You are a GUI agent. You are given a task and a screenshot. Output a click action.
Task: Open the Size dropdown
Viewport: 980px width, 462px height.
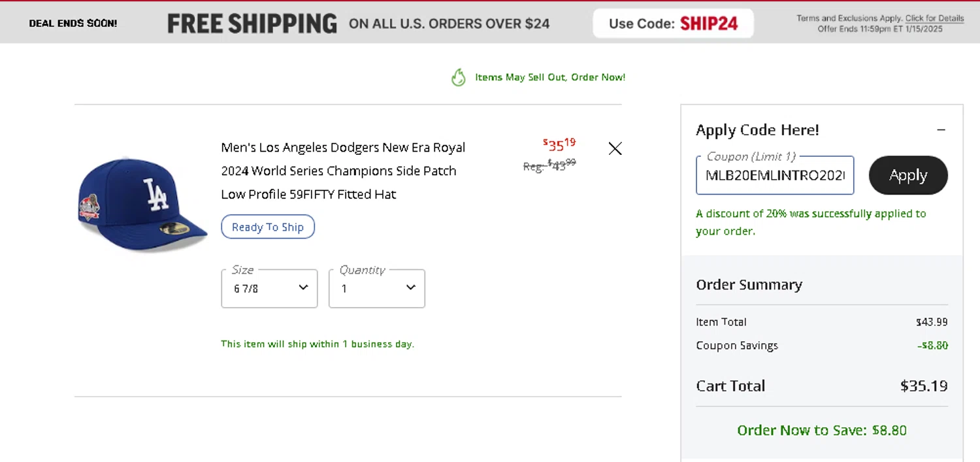[269, 288]
